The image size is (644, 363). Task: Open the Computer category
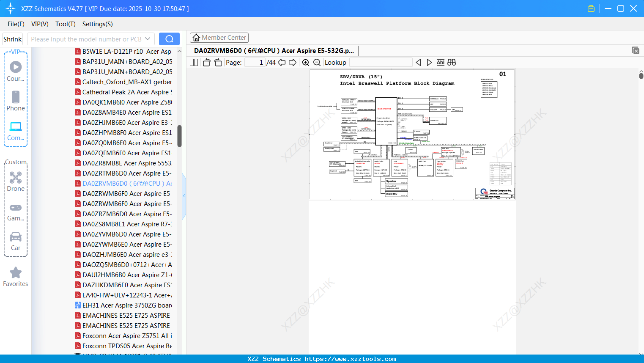[16, 131]
